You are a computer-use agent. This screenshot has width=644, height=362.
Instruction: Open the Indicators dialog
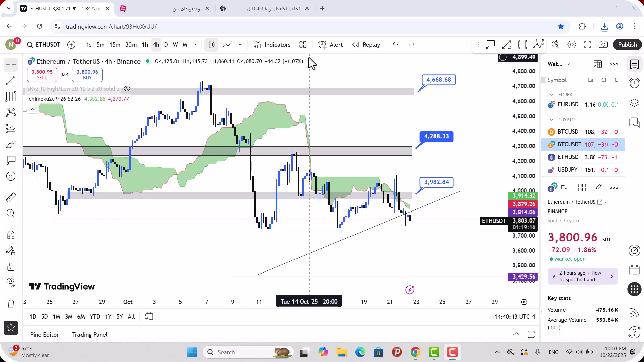click(272, 45)
